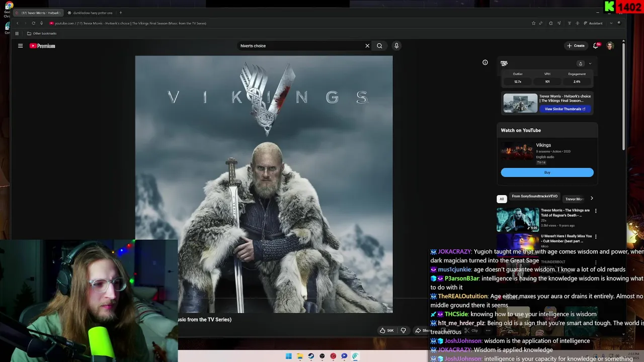Open the apps grid on bookmarks bar
Viewport: 644px width, 362px height.
(x=17, y=34)
